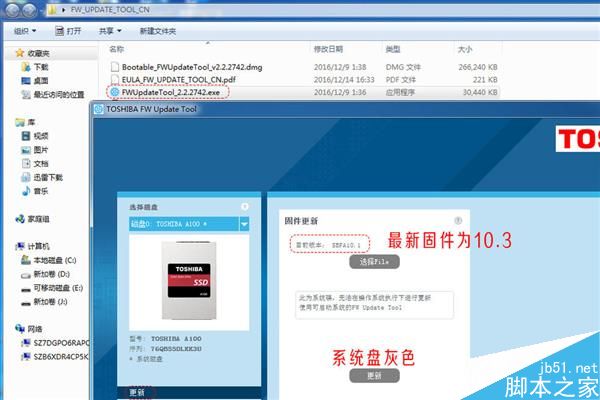The width and height of the screenshot is (600, 400).
Task: Click 30,440 KB size of exe file
Action: pos(480,92)
